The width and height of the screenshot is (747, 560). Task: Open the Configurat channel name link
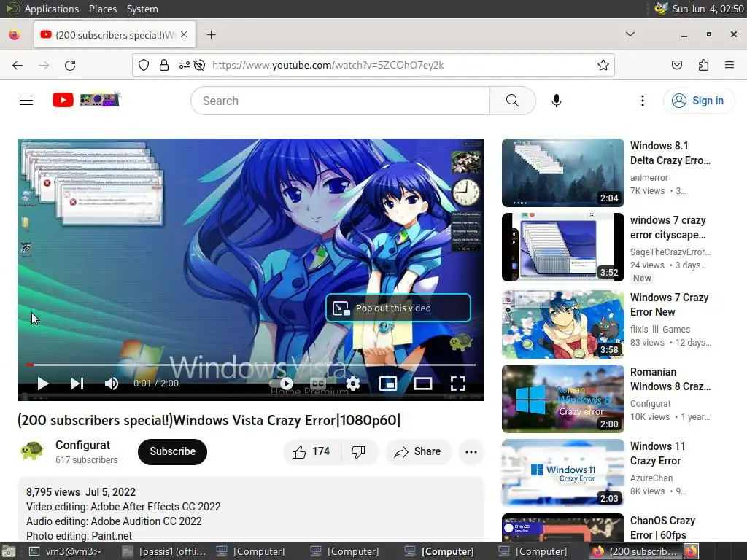pyautogui.click(x=83, y=445)
